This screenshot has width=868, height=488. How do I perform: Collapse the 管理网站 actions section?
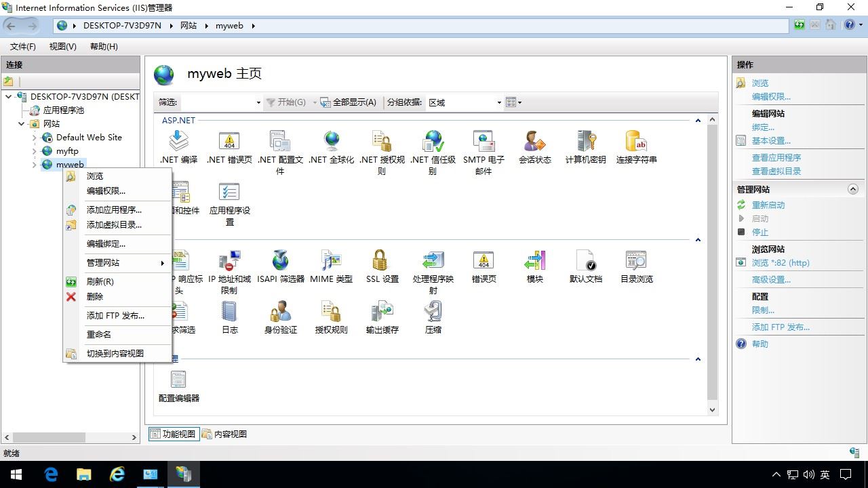coord(853,190)
